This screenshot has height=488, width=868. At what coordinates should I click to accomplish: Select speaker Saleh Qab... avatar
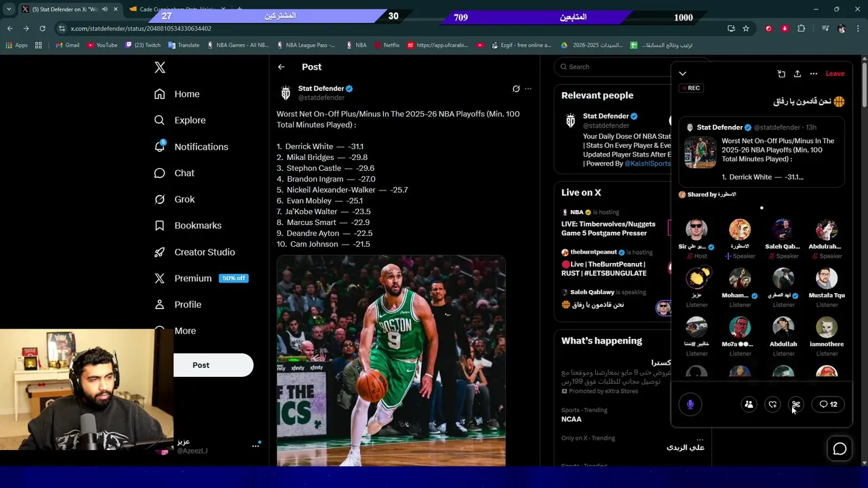pyautogui.click(x=783, y=230)
